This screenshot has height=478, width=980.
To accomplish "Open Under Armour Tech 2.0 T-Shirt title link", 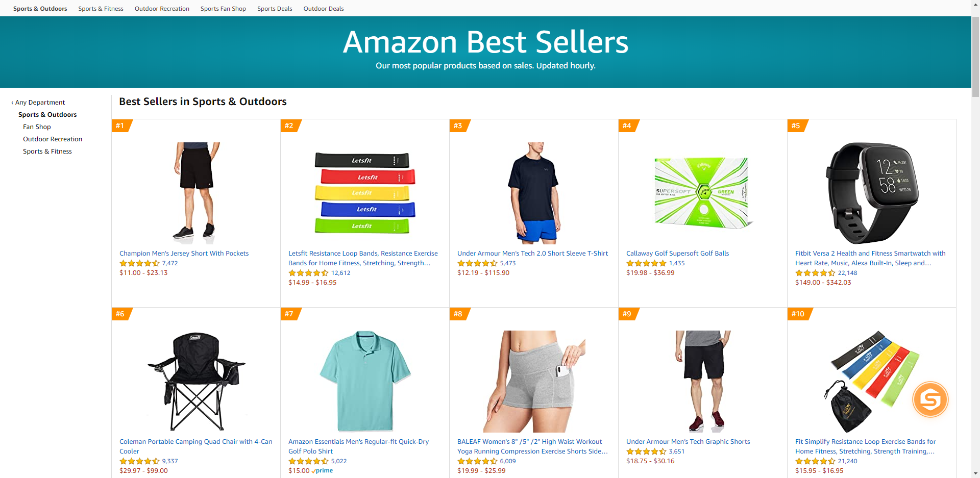I will [532, 254].
